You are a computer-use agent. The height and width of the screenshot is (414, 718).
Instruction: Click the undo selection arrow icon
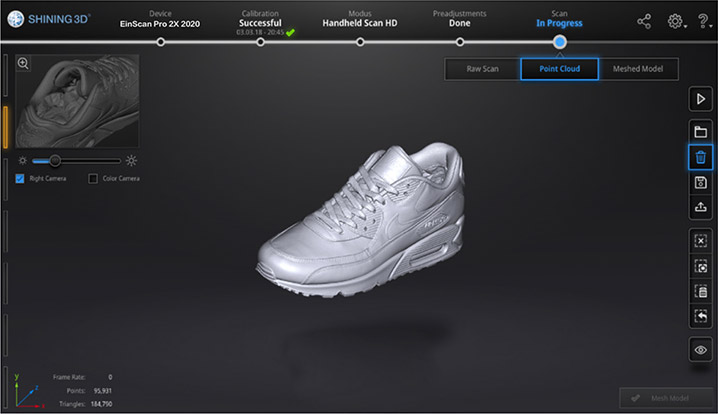pos(700,316)
